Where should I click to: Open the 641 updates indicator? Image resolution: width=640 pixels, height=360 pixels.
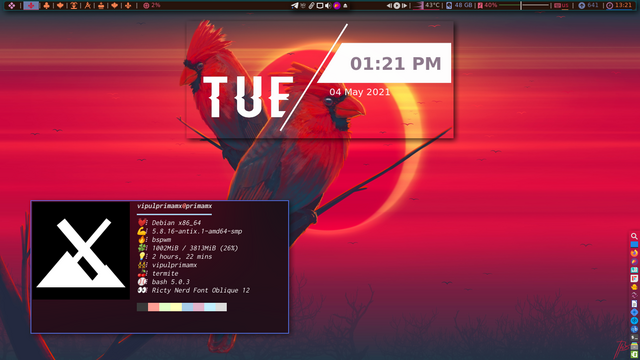[x=588, y=5]
